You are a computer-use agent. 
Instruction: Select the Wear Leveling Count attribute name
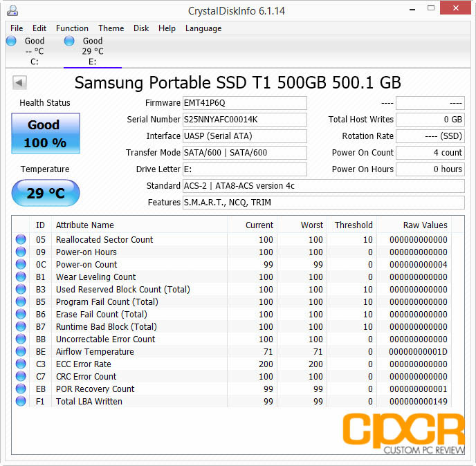coord(96,277)
